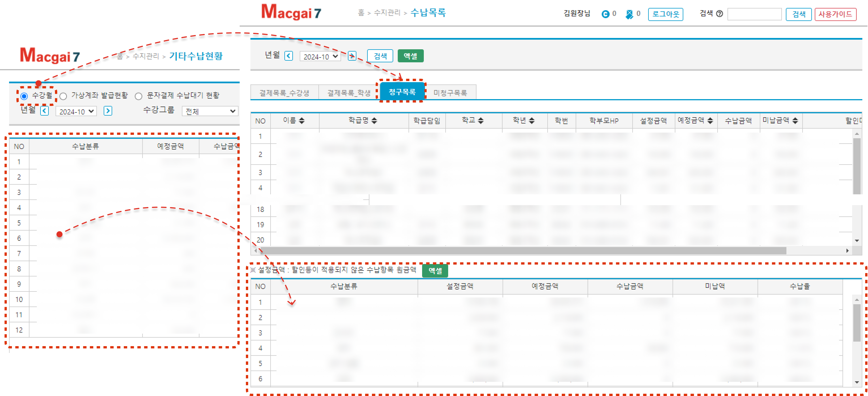This screenshot has width=868, height=396.
Task: Click previous month arrow in 기타수납현황 panel
Action: pos(44,111)
